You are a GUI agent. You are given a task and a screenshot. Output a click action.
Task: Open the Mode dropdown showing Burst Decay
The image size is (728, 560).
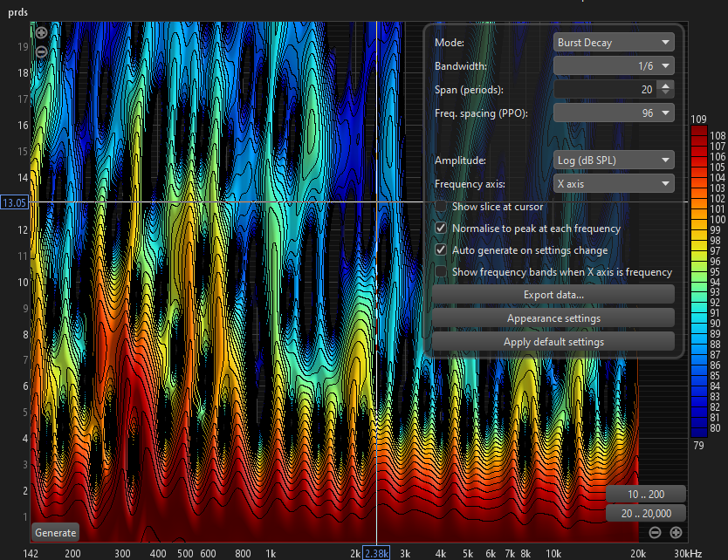tap(614, 42)
